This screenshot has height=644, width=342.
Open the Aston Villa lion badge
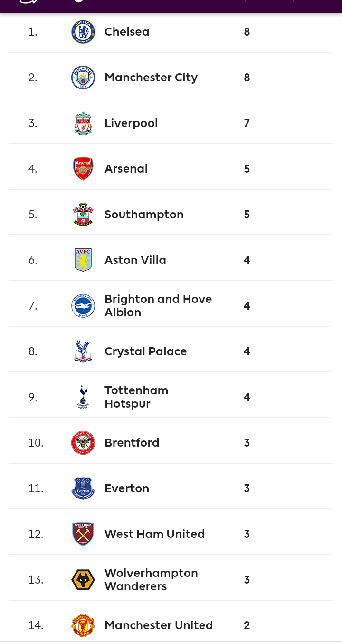point(83,260)
